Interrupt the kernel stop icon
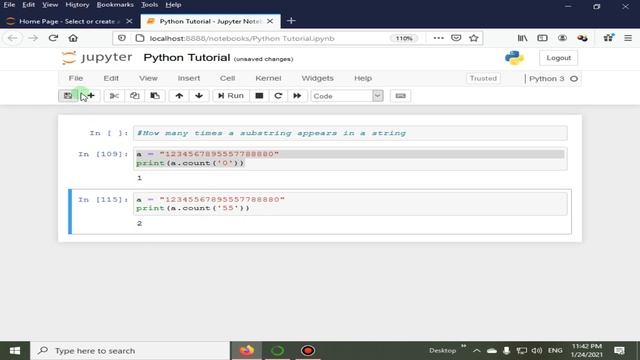 (x=259, y=96)
